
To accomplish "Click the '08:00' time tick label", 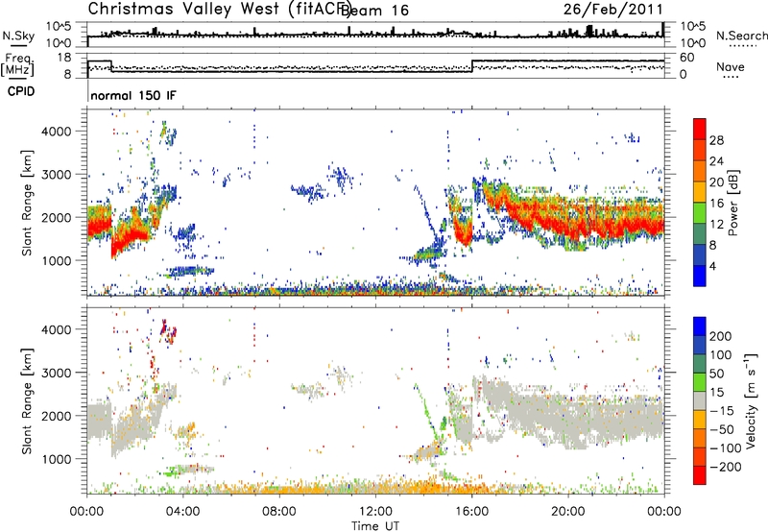I will (279, 512).
